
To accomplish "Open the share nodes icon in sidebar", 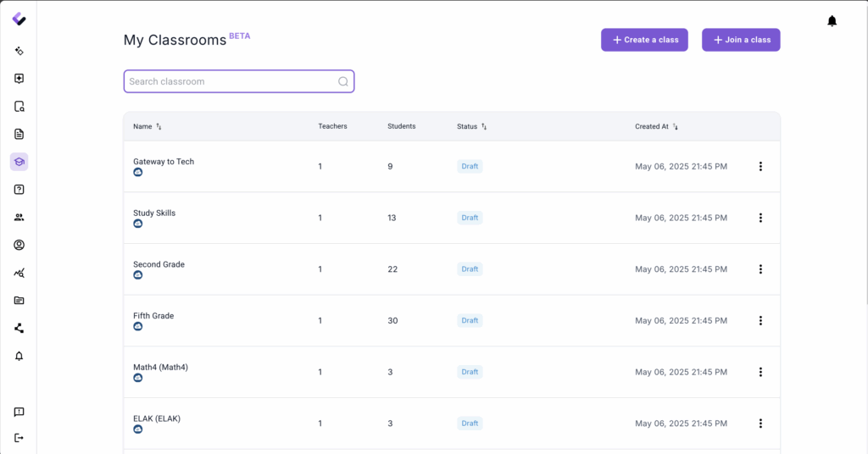I will click(19, 328).
